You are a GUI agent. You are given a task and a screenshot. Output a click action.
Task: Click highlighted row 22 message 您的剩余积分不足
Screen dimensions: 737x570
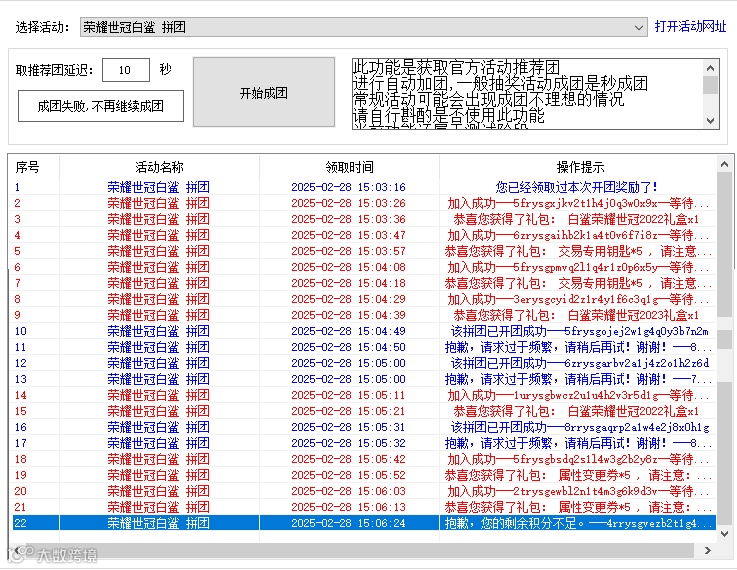[x=578, y=523]
